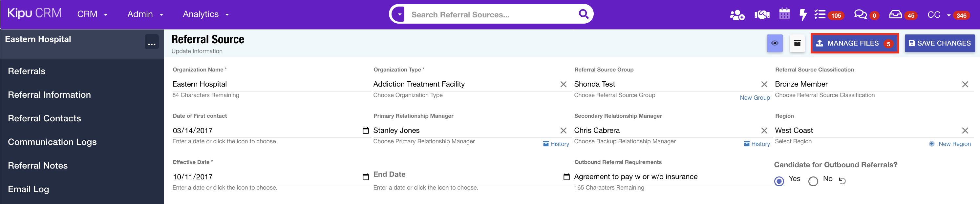Open the task list icon showing 105
The width and height of the screenshot is (980, 204).
[820, 15]
